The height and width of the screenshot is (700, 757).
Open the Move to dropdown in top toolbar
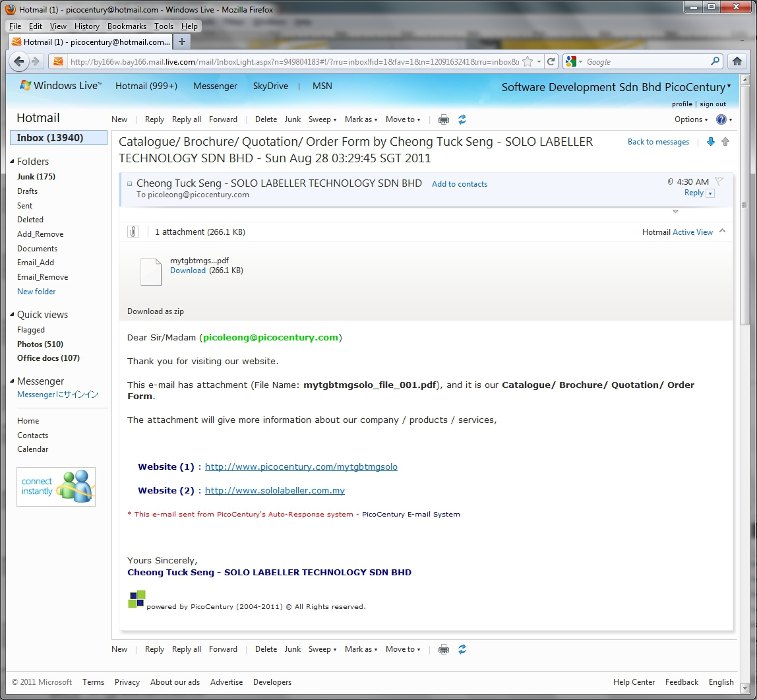pyautogui.click(x=403, y=119)
